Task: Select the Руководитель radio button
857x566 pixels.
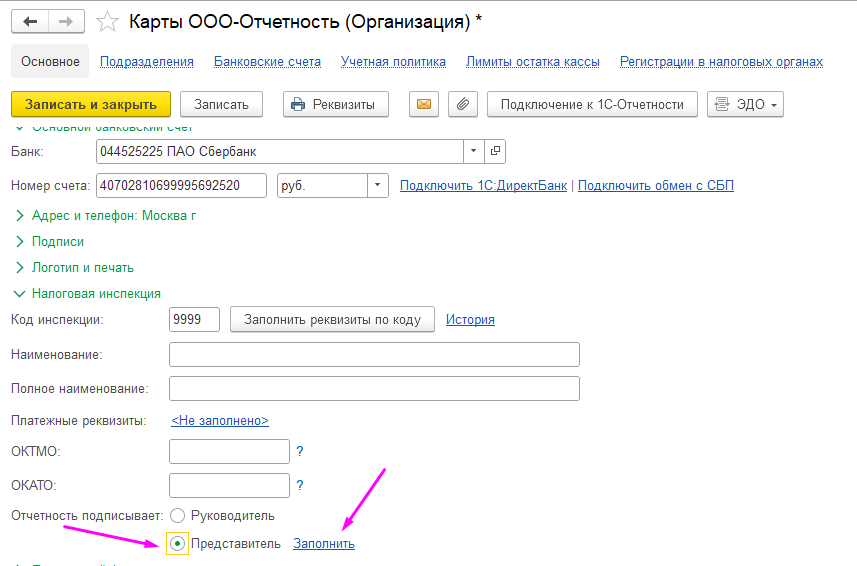Action: coord(178,515)
